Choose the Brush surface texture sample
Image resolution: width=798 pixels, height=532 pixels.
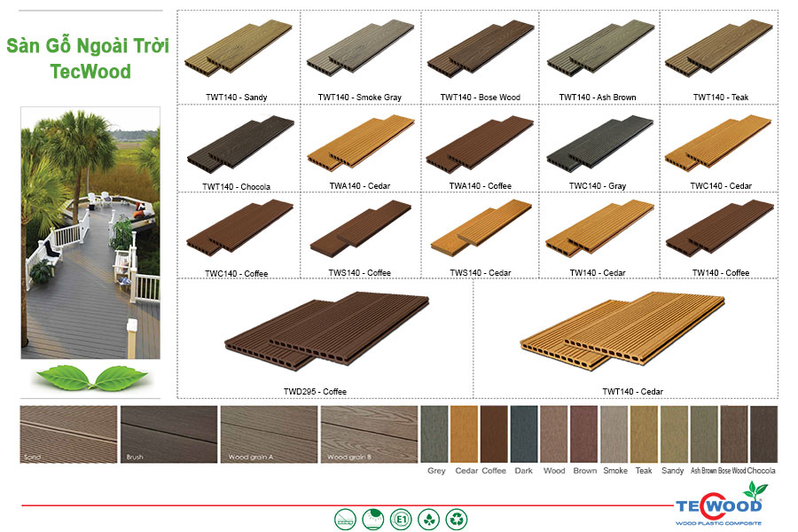coord(169,434)
